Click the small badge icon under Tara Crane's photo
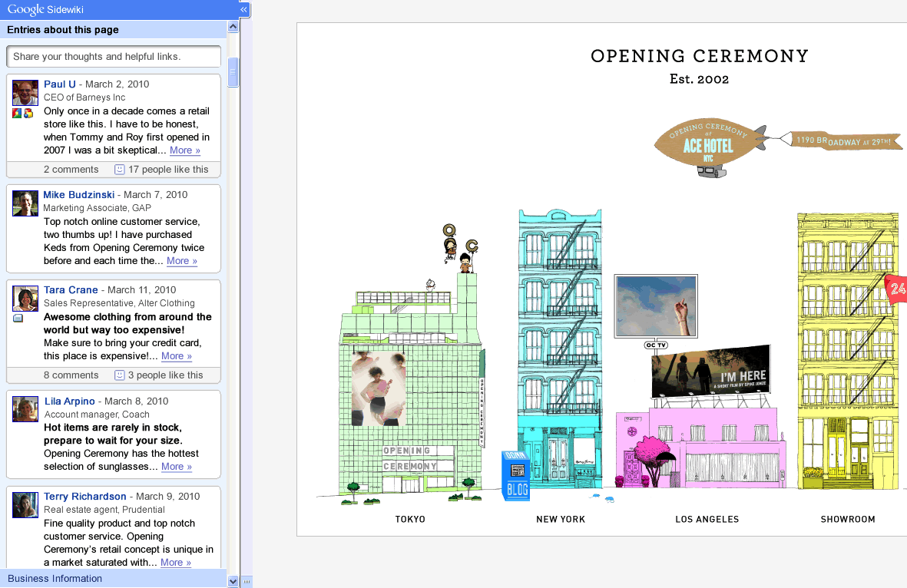This screenshot has height=588, width=907. coord(18,318)
